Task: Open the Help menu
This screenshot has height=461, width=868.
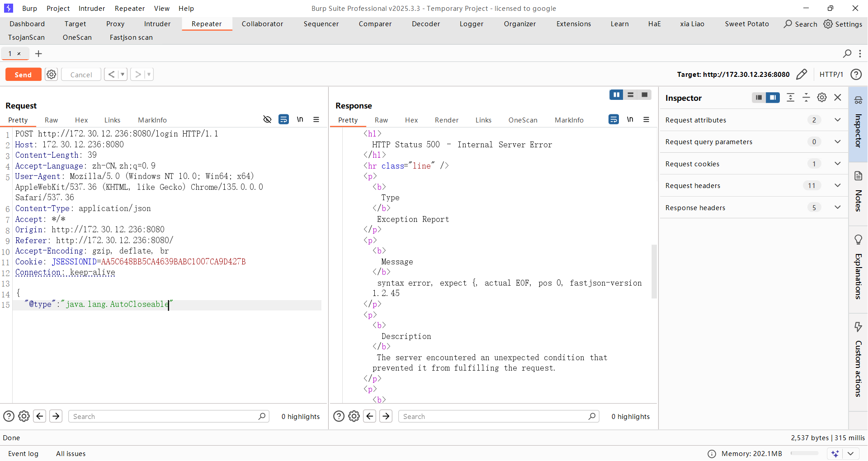Action: (186, 8)
